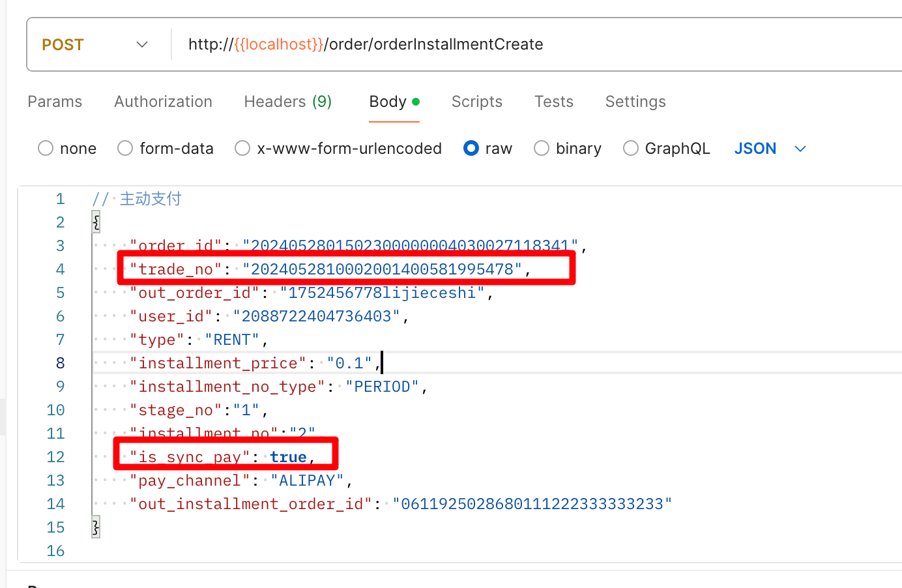This screenshot has height=588, width=902.
Task: Click the "PERIOD" value on line 9
Action: pos(383,387)
